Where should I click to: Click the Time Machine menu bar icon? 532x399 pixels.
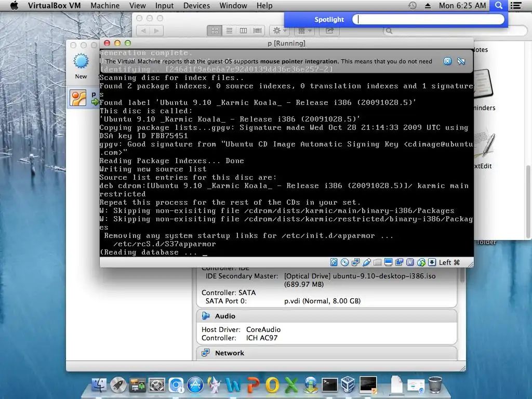tap(412, 5)
